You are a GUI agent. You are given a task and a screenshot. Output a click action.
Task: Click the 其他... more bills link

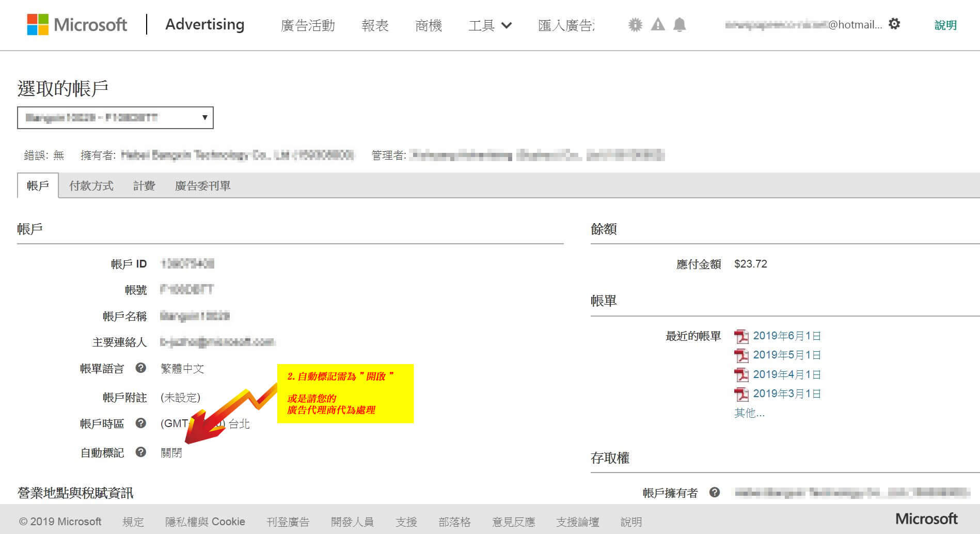749,413
